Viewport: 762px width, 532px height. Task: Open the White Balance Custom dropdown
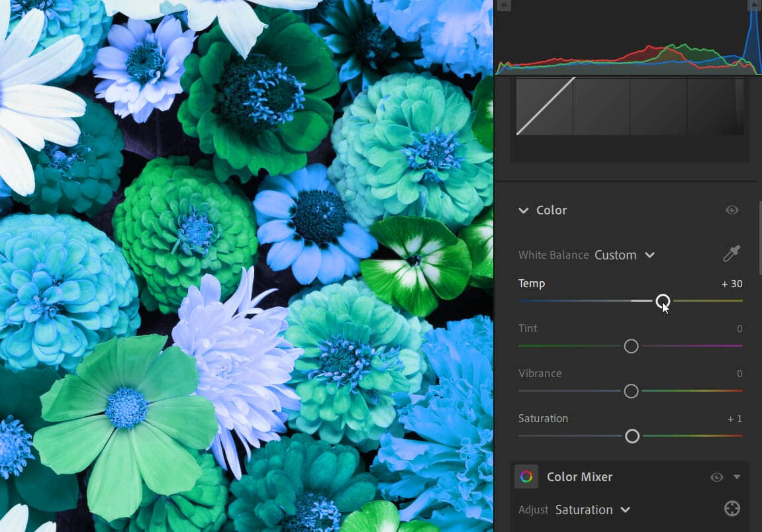click(x=624, y=255)
